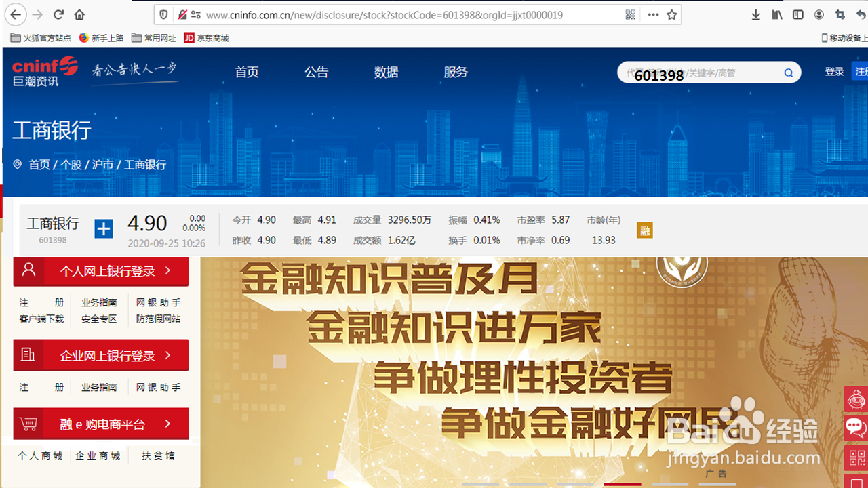
Task: Go back with the browser back arrow
Action: point(16,14)
